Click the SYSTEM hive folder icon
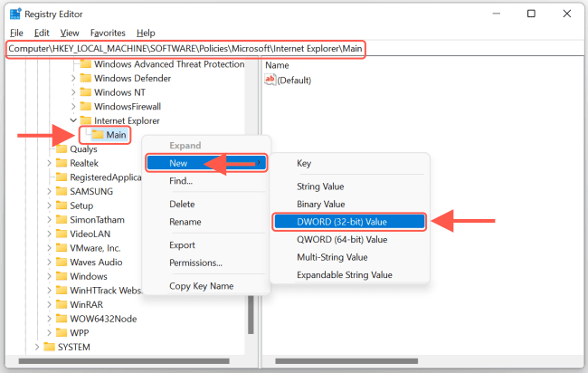588x373 pixels. [49, 347]
